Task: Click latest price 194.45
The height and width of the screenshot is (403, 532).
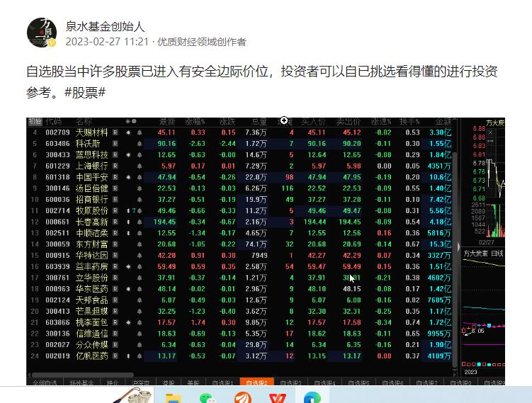Action: pyautogui.click(x=164, y=222)
